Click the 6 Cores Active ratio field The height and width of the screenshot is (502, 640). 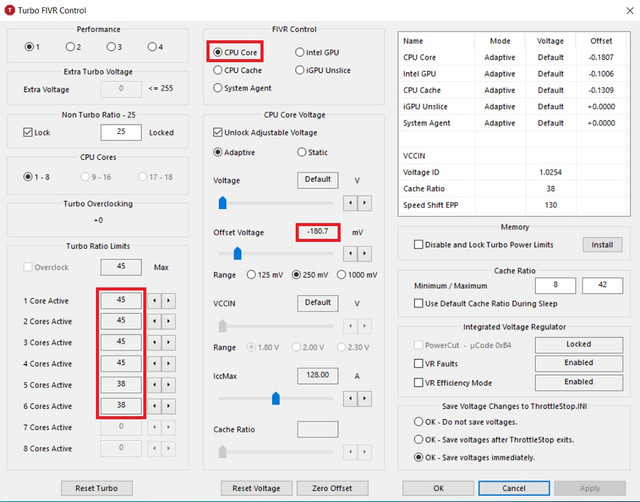point(121,406)
